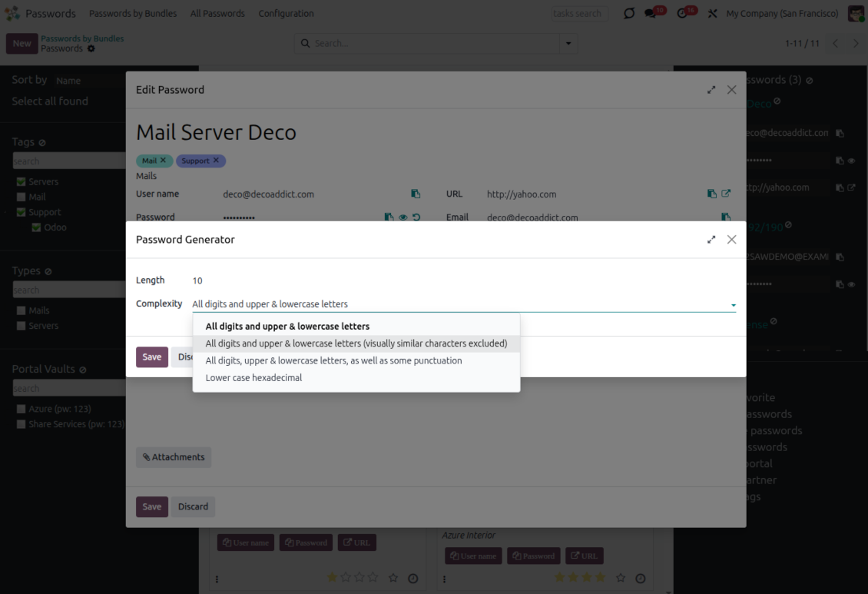The width and height of the screenshot is (868, 594).
Task: Remove the Mail tag
Action: [x=163, y=161]
